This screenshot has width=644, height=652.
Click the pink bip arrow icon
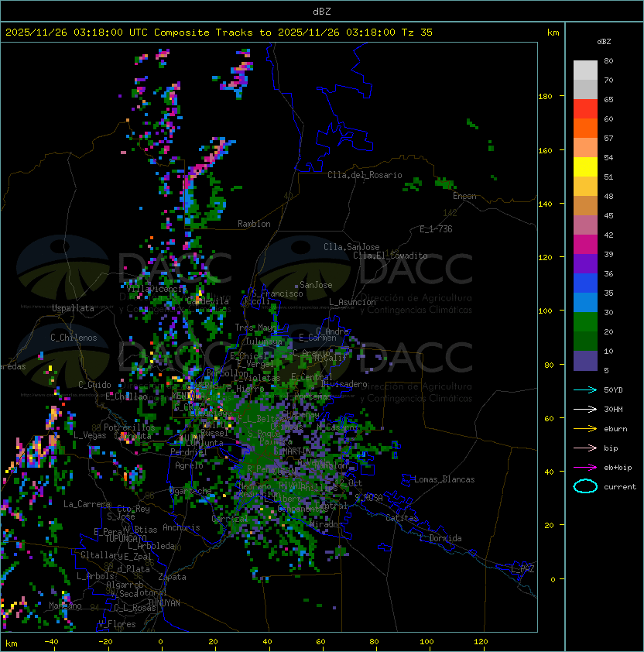[585, 448]
